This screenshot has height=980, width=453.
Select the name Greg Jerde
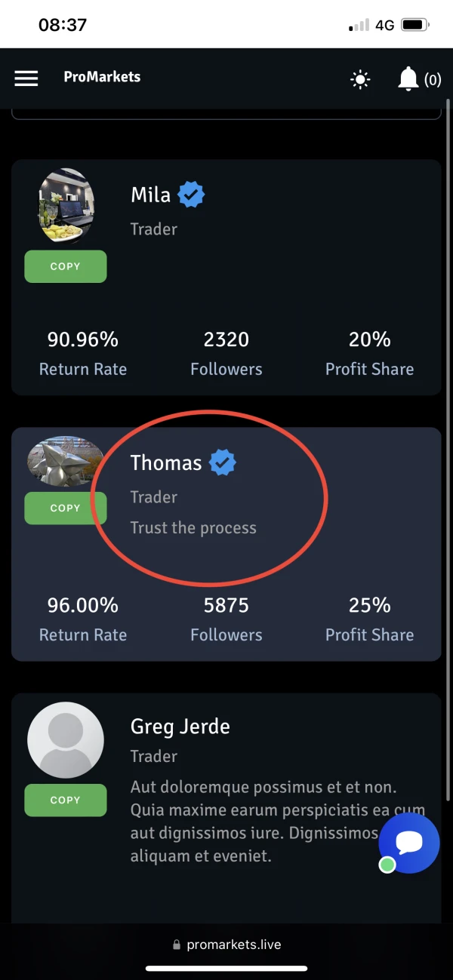click(180, 727)
